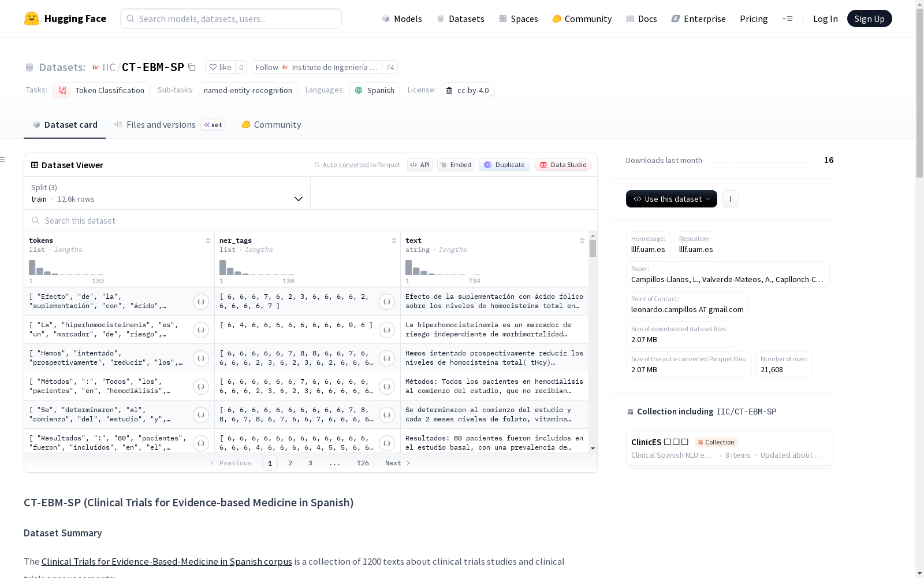Expand JSON for third row ner_tags cell
This screenshot has height=578, width=924.
[x=387, y=358]
